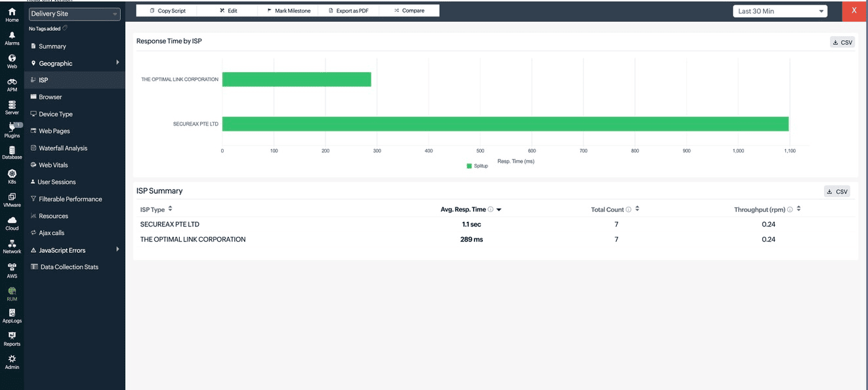
Task: Open the Last 30 Min time range dropdown
Action: point(779,11)
